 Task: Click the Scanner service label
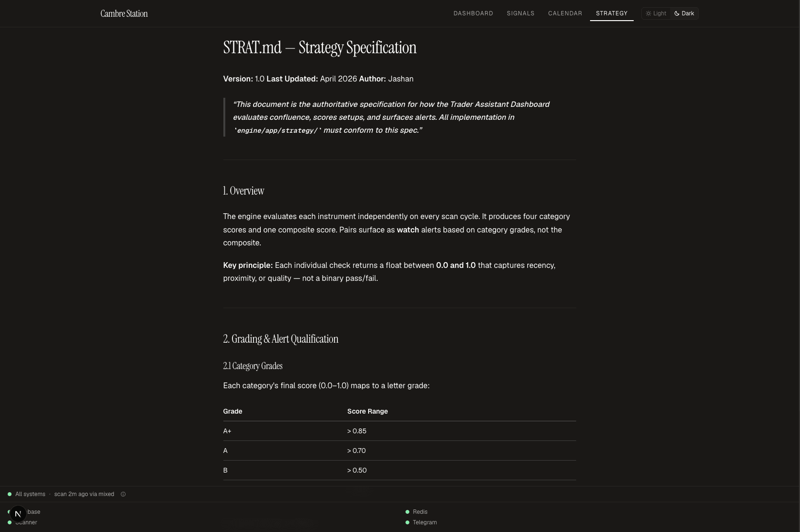click(x=26, y=522)
